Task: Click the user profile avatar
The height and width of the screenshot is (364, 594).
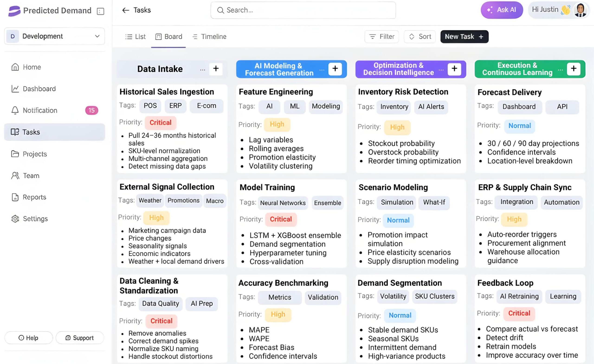Action: point(580,10)
